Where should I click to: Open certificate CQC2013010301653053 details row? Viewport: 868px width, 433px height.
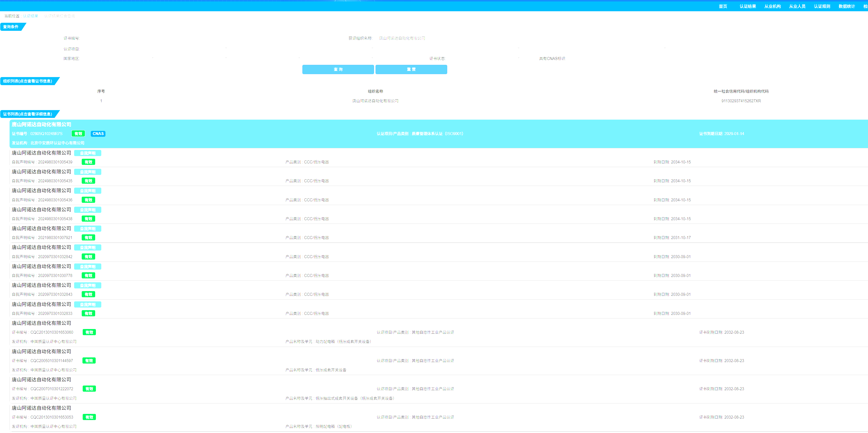tap(52, 418)
